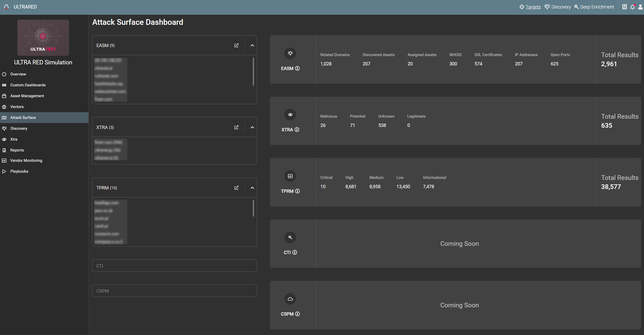This screenshot has height=335, width=644.
Task: Click the Asset Management icon in sidebar
Action: pos(4,96)
